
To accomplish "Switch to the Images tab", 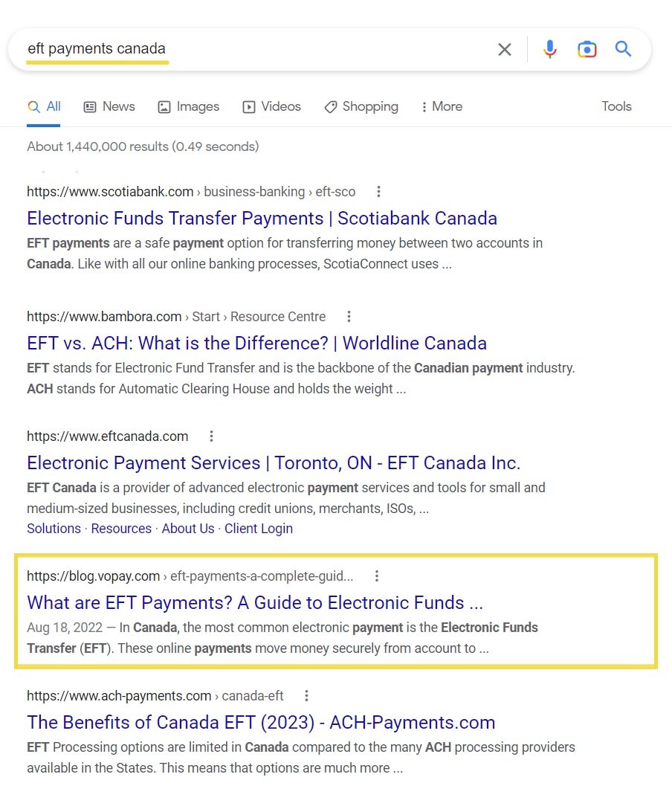I will click(189, 106).
